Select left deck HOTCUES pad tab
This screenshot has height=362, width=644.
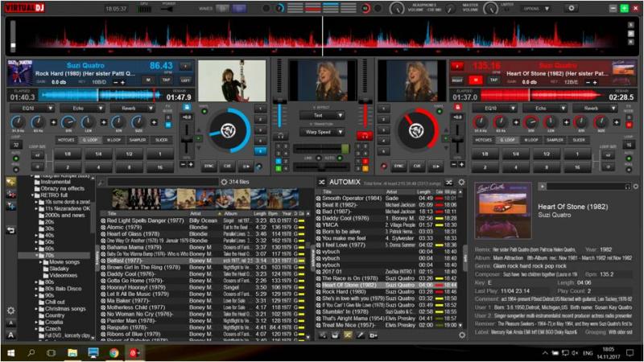[x=66, y=140]
